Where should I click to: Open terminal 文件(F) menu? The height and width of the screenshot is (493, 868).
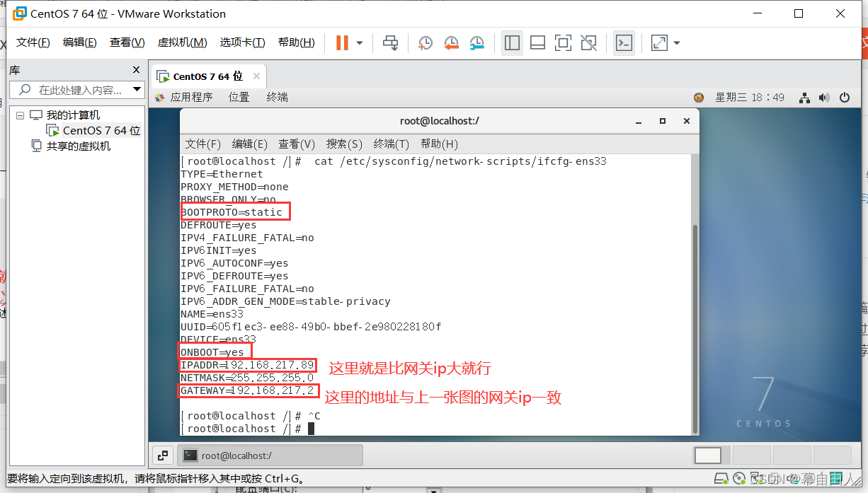click(x=203, y=144)
